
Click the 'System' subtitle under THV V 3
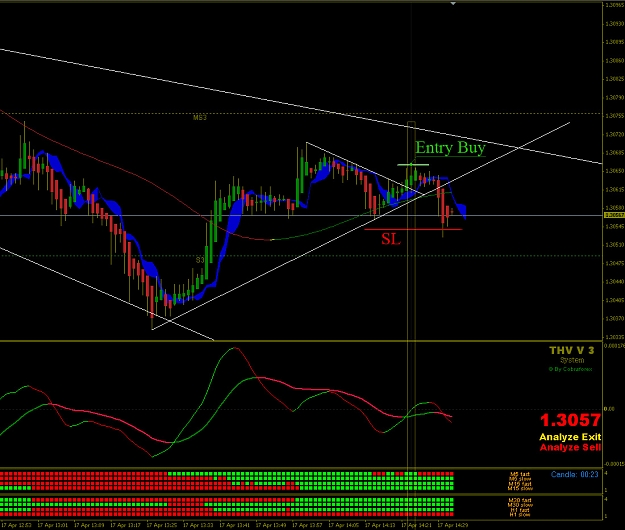(572, 360)
